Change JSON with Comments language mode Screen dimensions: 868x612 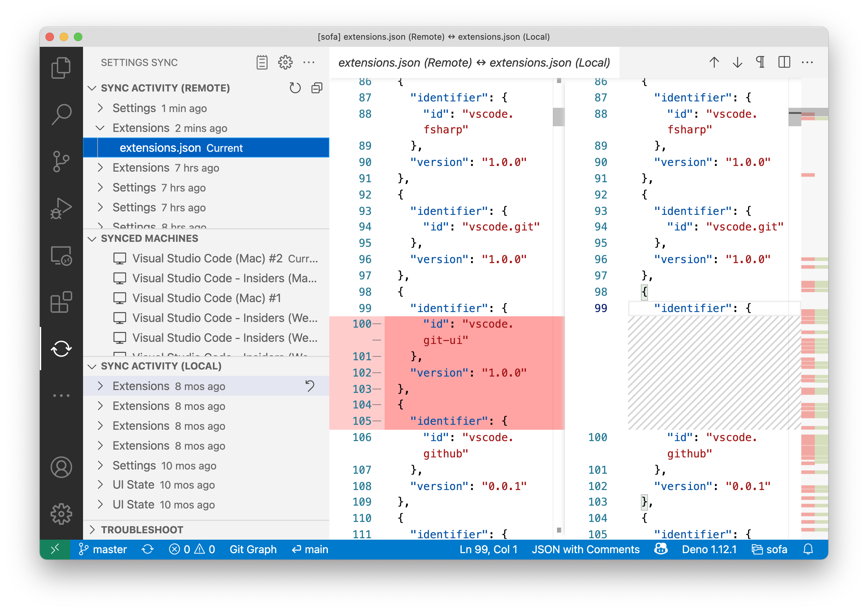point(585,549)
